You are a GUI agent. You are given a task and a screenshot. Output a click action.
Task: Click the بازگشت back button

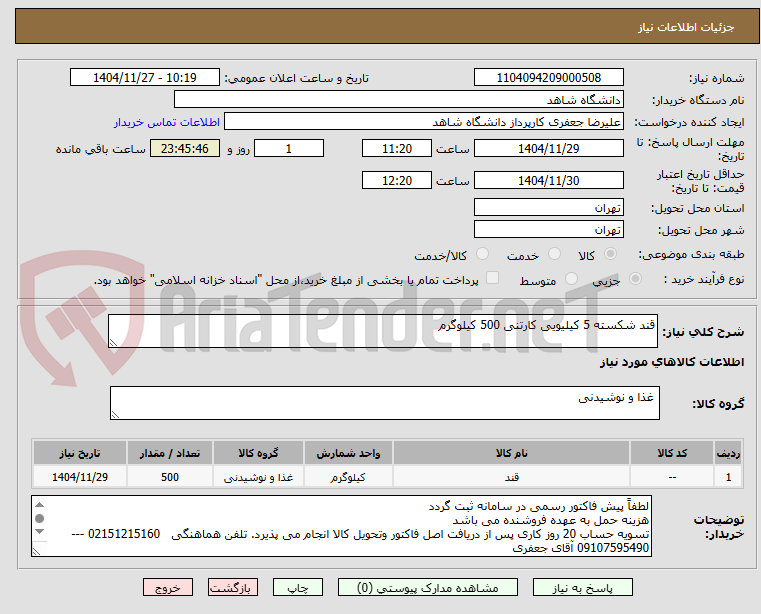pos(232,587)
